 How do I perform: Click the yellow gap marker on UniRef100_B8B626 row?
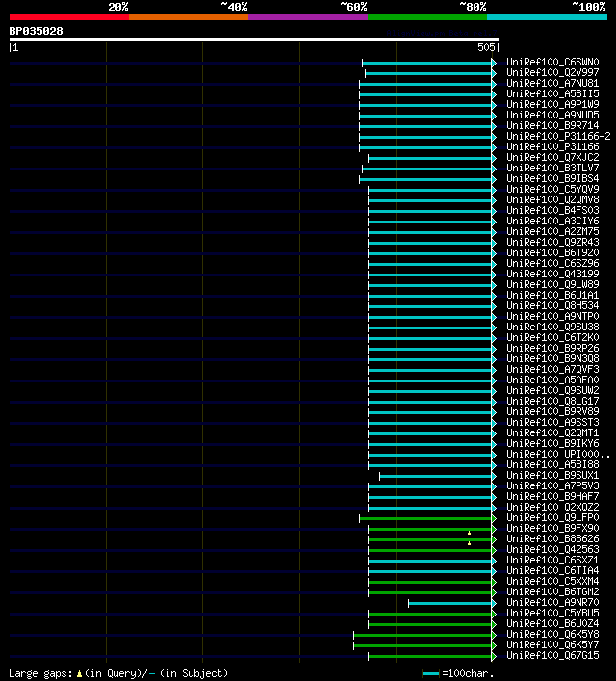(469, 543)
